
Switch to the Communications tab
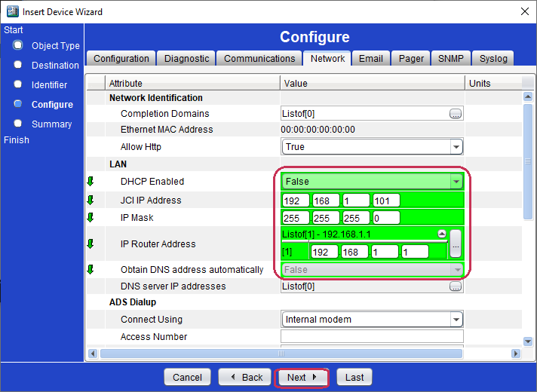(x=259, y=59)
